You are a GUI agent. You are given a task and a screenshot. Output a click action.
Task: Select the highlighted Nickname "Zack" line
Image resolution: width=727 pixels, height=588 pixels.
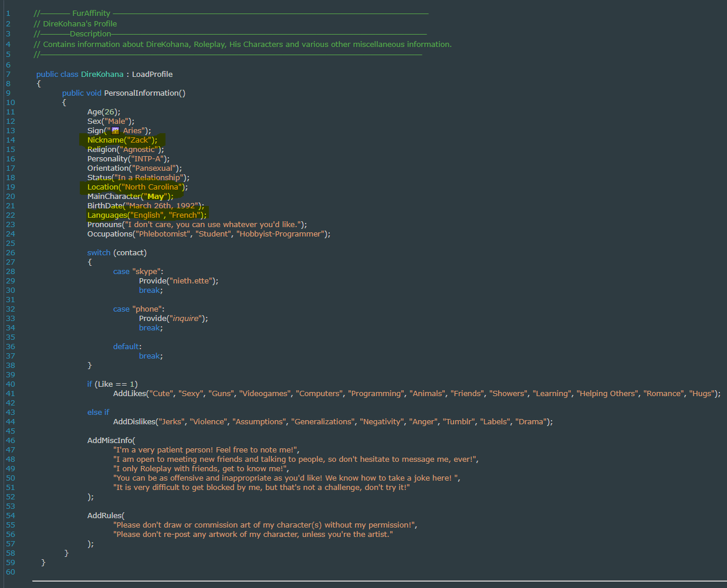122,140
